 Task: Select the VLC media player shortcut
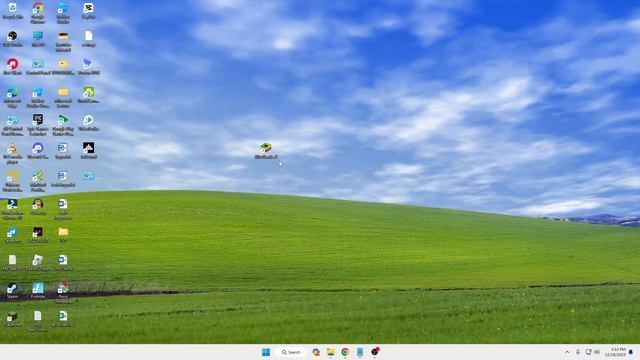click(x=12, y=153)
